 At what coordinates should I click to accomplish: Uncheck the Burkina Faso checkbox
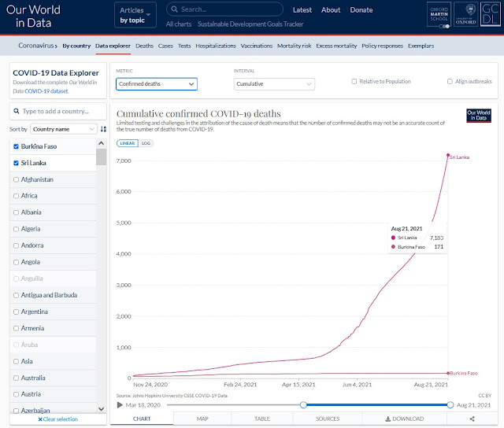point(17,146)
